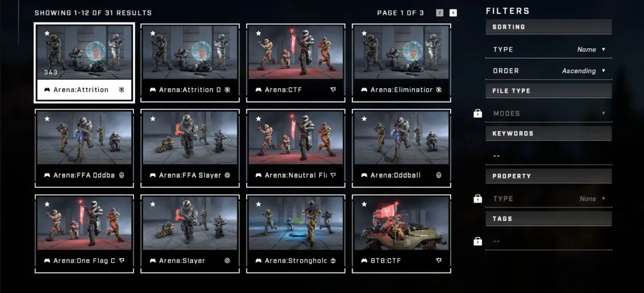
Task: Open the Order dropdown set to Ascending
Action: pyautogui.click(x=549, y=71)
